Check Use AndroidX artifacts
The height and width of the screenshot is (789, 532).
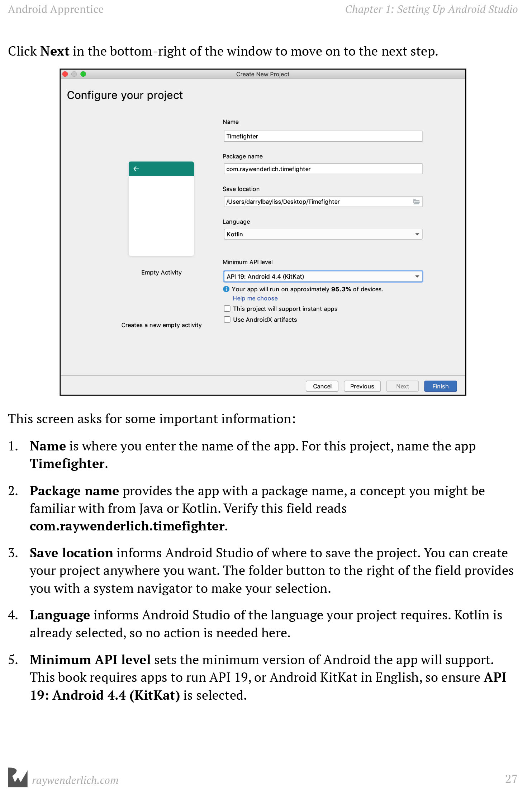(x=227, y=320)
